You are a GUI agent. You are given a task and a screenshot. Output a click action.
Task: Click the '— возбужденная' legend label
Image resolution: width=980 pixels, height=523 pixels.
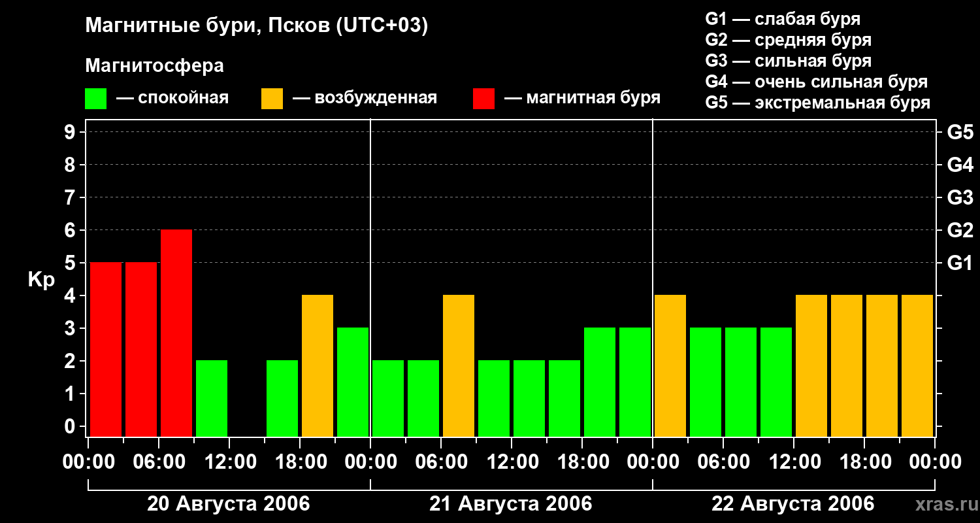point(365,99)
